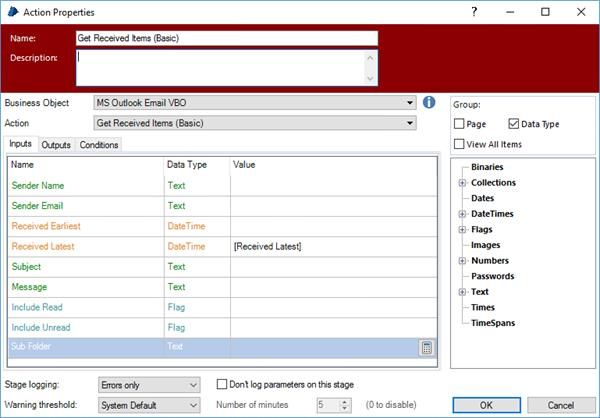The width and height of the screenshot is (600, 418).
Task: Open the calculator icon in Sub Folder row
Action: pyautogui.click(x=427, y=347)
